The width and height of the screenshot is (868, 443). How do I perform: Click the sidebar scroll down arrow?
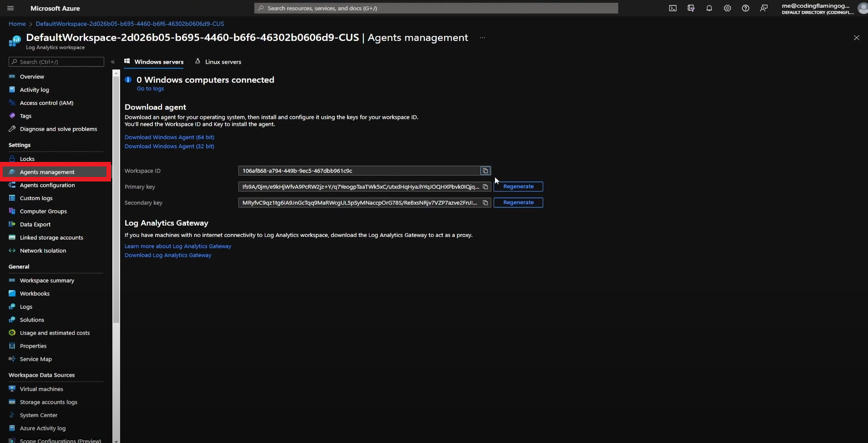tap(116, 441)
